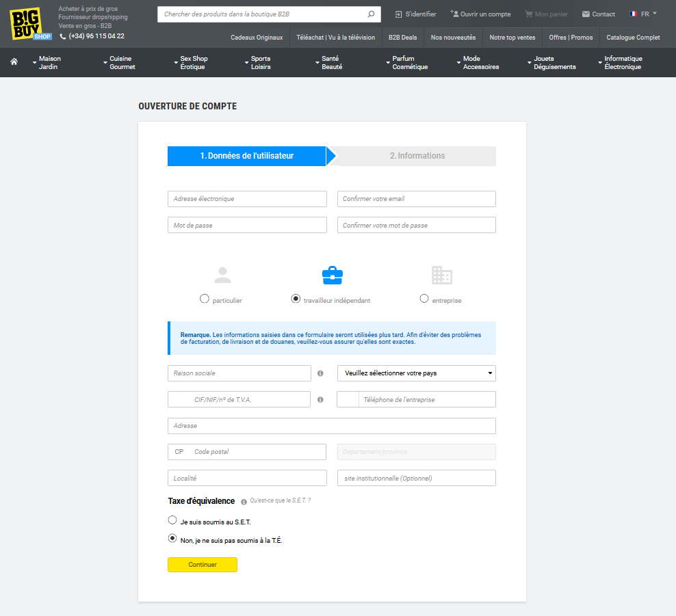Expand the Mode Accessoires category menu
Viewport: 676px width, 616px height.
[x=478, y=62]
